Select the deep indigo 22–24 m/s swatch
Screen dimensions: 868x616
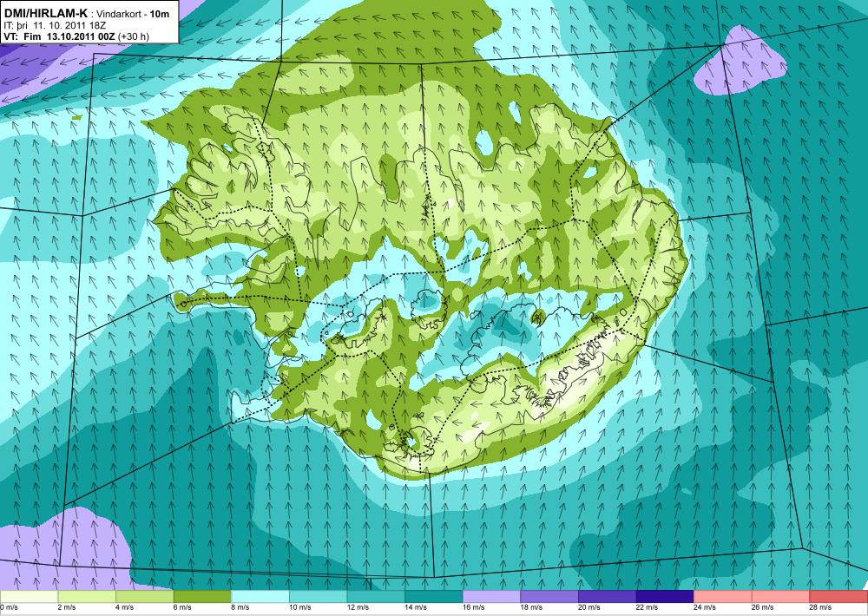[666, 597]
